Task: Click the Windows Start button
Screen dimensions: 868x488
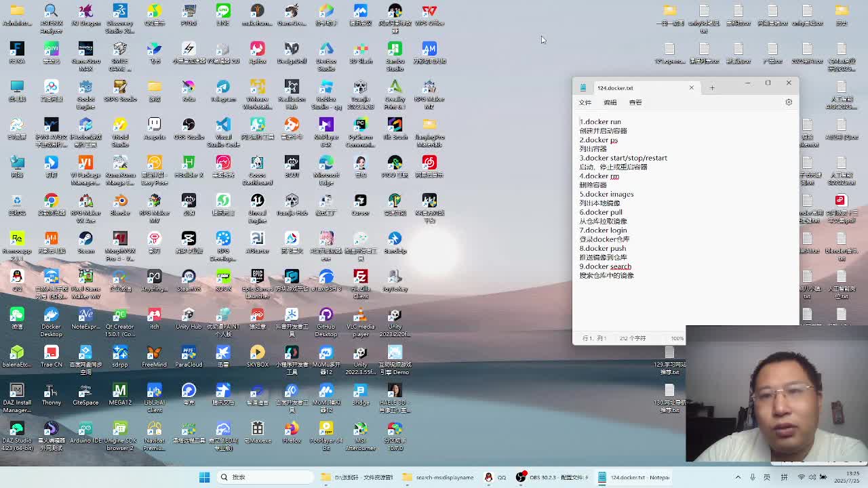Action: tap(204, 477)
